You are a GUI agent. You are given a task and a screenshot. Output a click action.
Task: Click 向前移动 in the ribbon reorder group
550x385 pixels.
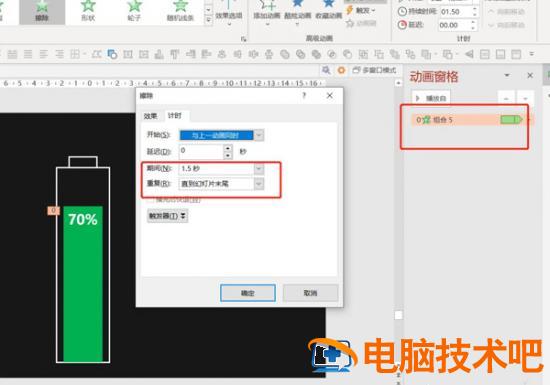click(507, 12)
